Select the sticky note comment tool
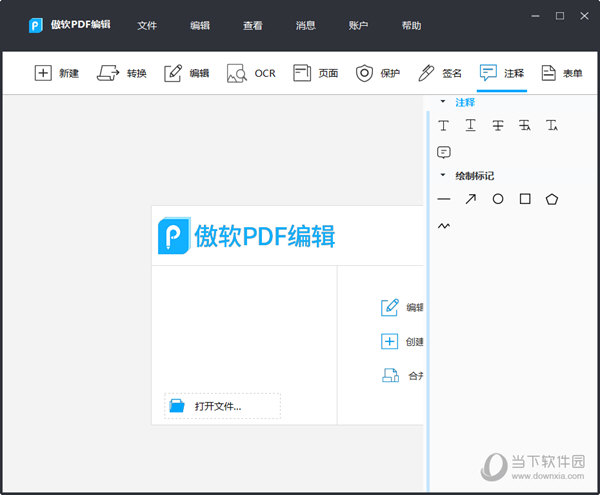The image size is (600, 495). point(443,152)
